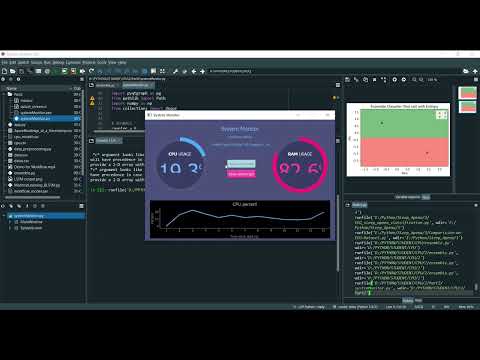Select first plot thumbnail
Image resolution: width=480 pixels, height=360 pixels.
coord(467,93)
